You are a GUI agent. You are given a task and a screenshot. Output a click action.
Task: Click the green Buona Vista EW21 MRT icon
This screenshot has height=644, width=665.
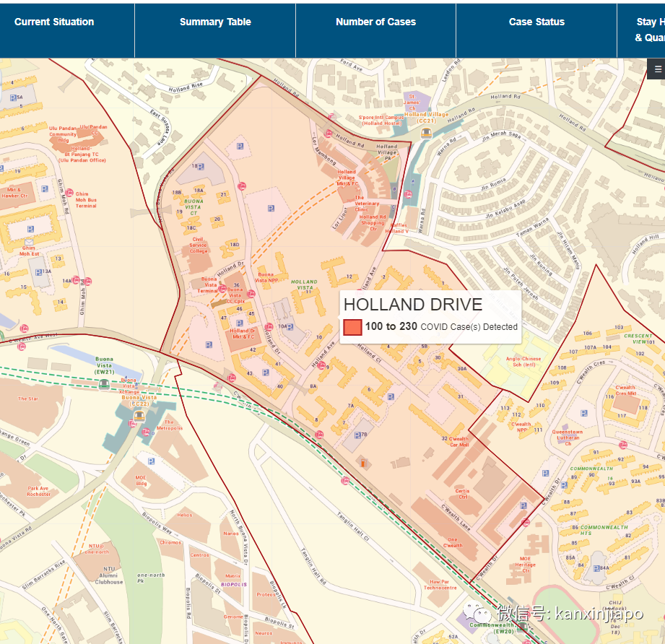104,384
